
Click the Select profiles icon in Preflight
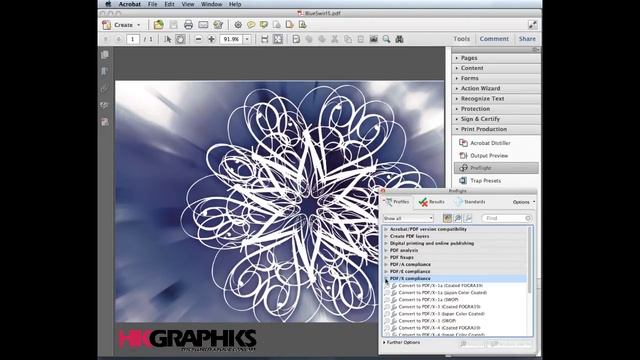(x=447, y=218)
